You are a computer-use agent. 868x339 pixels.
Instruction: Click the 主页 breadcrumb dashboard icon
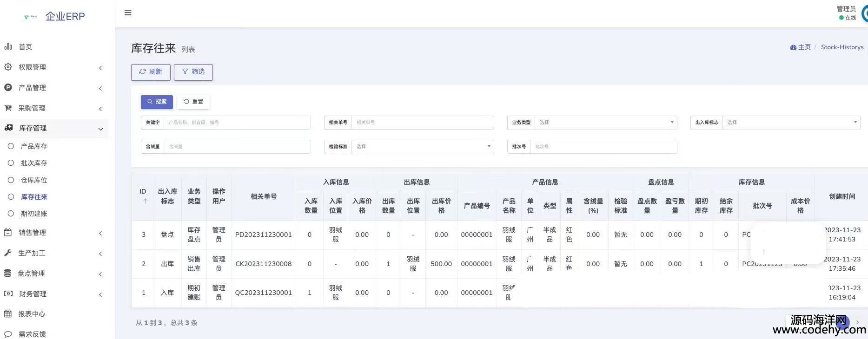tap(793, 47)
